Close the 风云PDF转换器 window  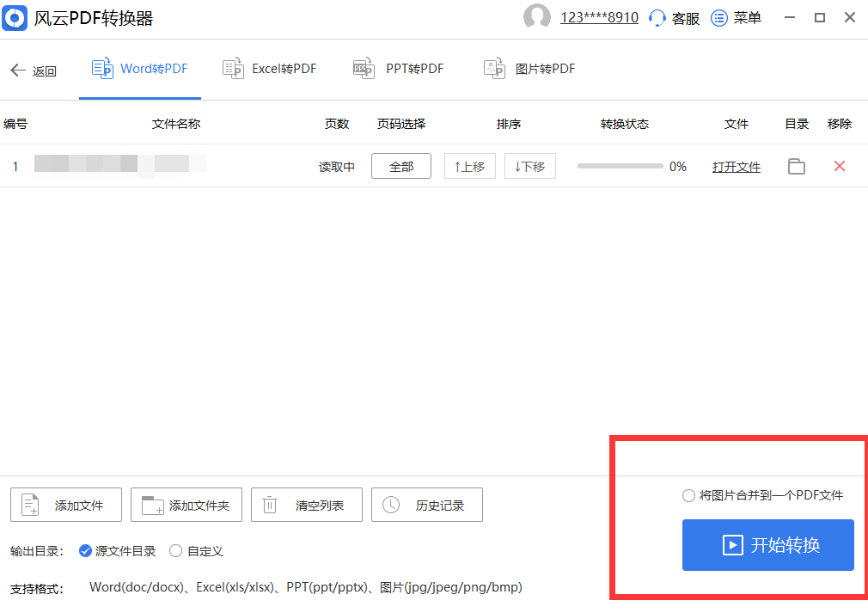pos(850,18)
